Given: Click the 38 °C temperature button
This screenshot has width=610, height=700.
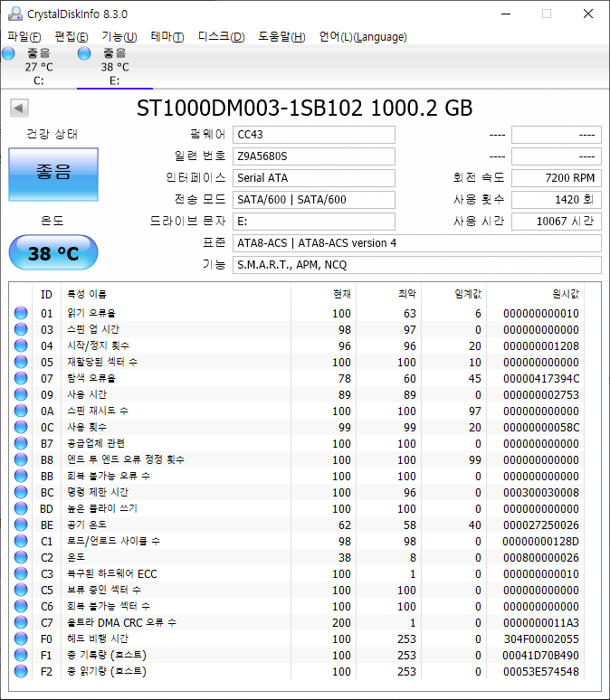Looking at the screenshot, I should click(52, 253).
